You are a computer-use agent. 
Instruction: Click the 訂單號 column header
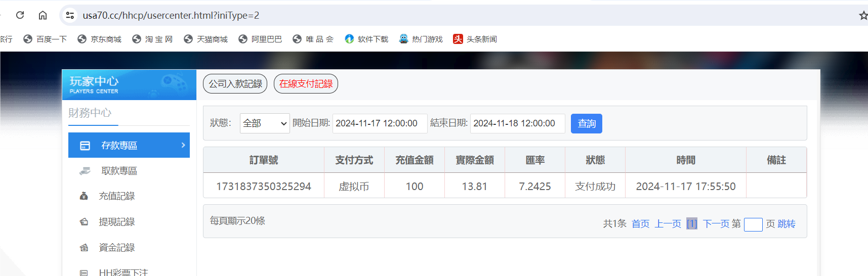264,160
